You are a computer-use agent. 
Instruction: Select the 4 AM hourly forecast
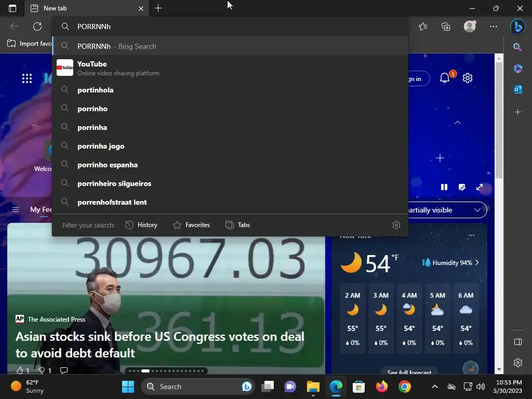point(409,319)
